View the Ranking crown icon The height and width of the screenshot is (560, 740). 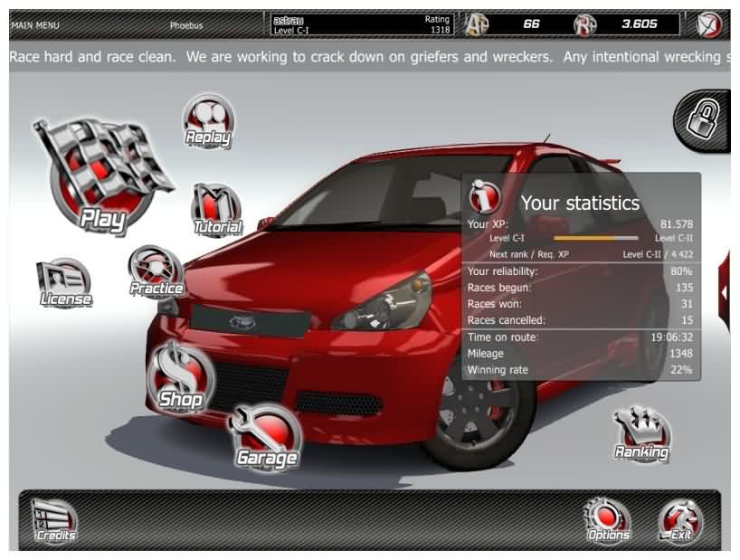(x=641, y=436)
